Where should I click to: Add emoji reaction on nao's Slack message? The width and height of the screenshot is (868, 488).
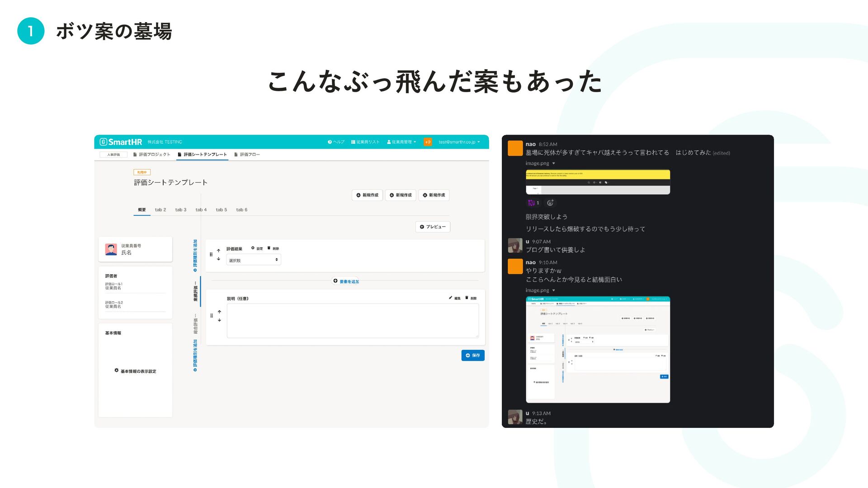[550, 203]
